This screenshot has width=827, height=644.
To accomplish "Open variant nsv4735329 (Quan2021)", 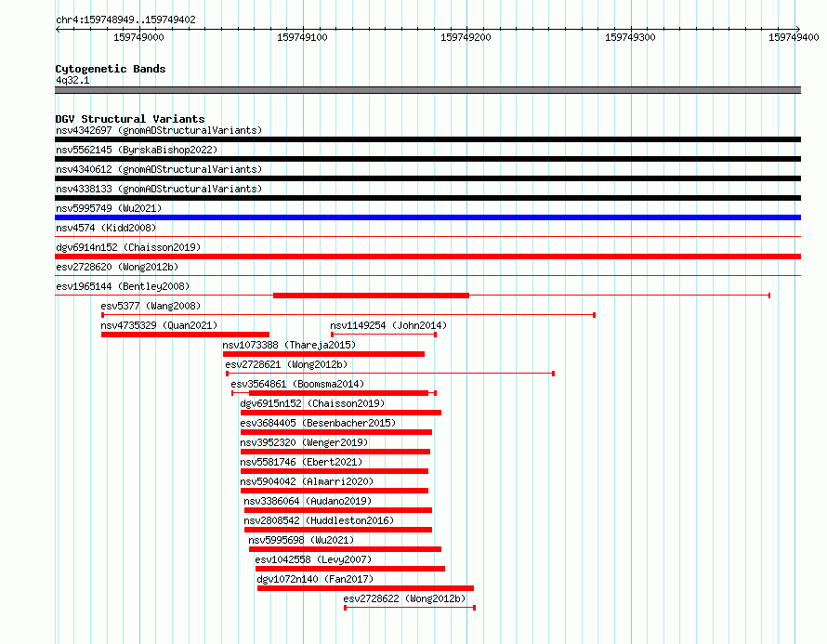I will pyautogui.click(x=159, y=325).
